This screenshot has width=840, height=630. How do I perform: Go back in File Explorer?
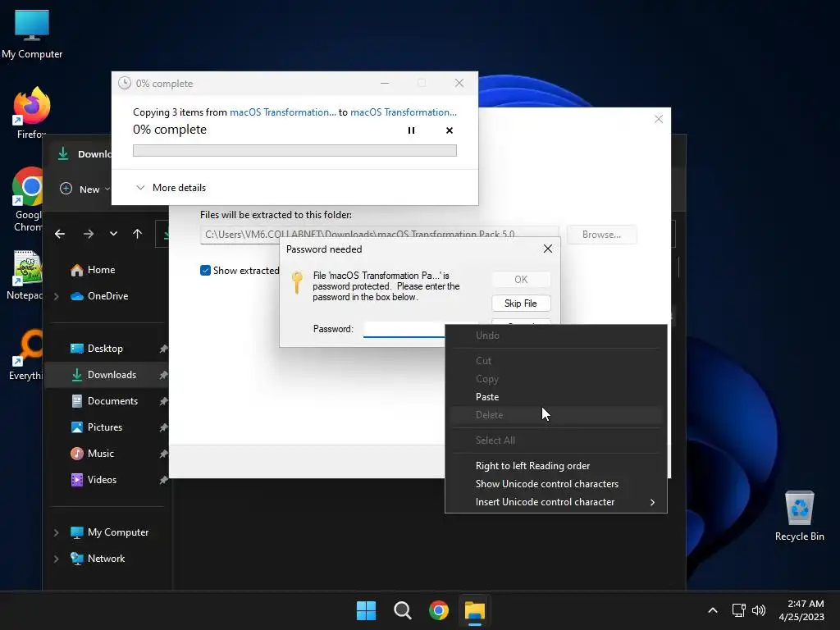click(60, 234)
